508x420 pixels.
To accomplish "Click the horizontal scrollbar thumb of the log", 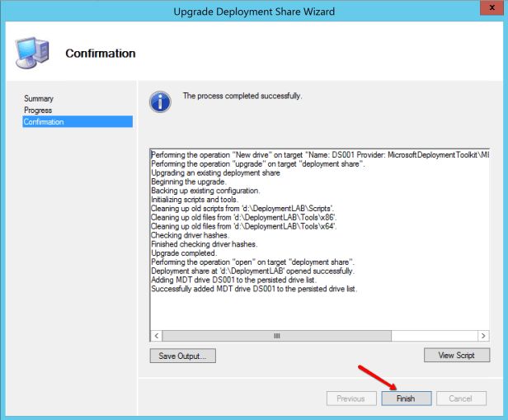I will pyautogui.click(x=276, y=337).
